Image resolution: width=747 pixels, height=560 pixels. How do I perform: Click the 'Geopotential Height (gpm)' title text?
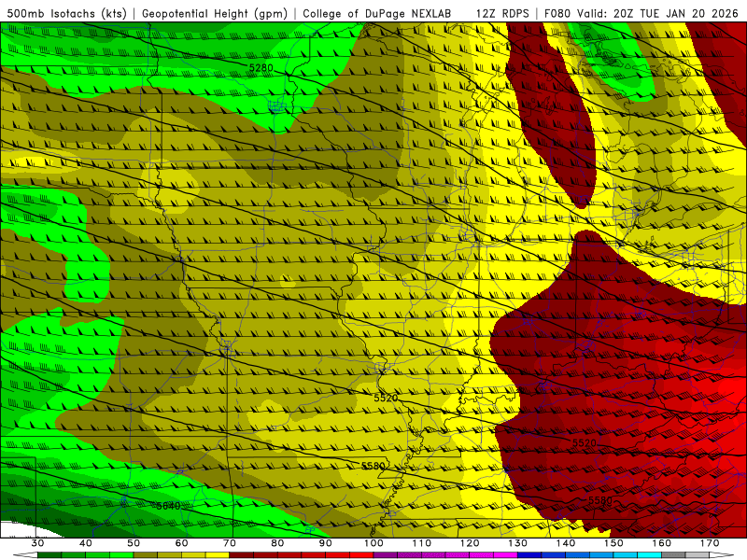215,13
